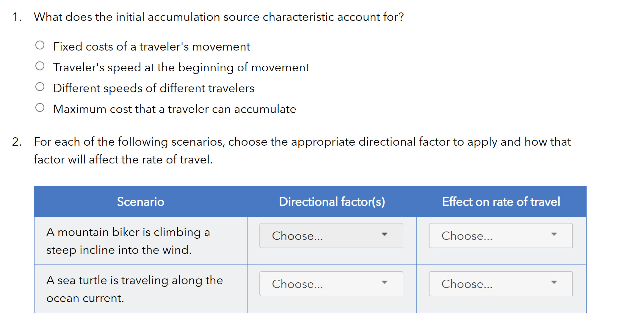Open the Directional factor dropdown for the mountain biker
The image size is (644, 329).
(x=331, y=235)
